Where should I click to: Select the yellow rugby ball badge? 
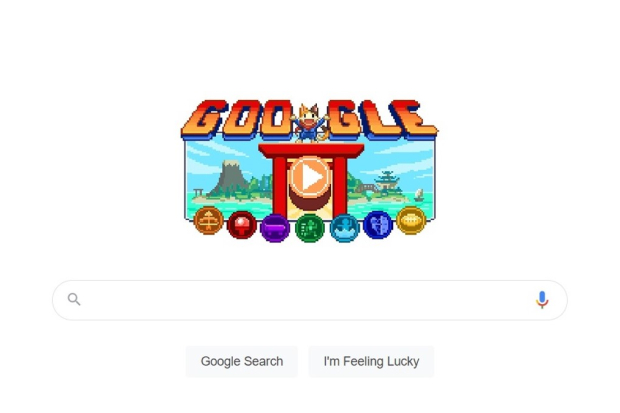coord(411,220)
